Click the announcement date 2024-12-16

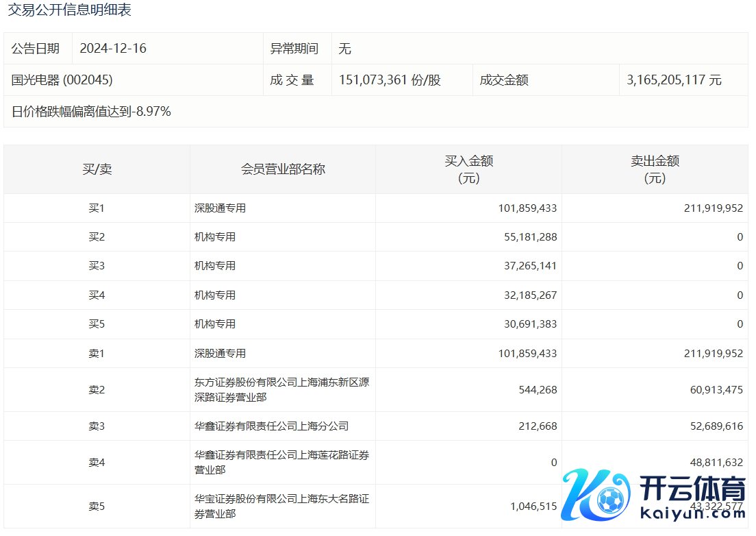pyautogui.click(x=113, y=49)
